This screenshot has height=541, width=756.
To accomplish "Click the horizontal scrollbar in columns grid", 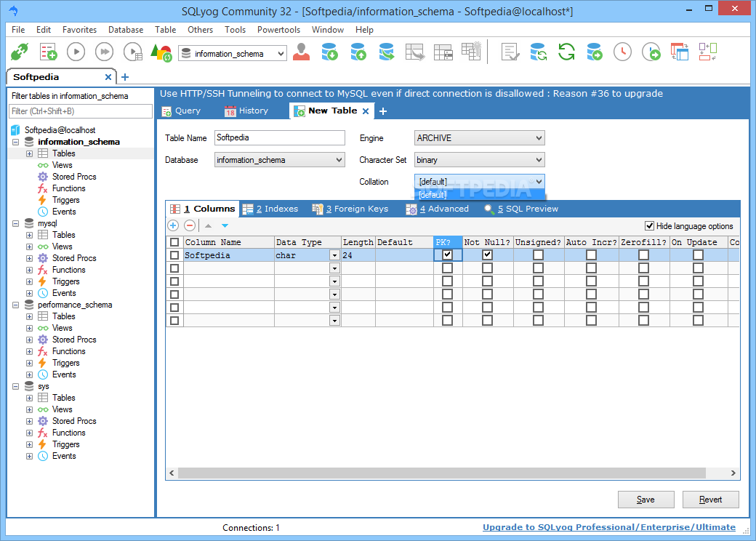I will [441, 473].
